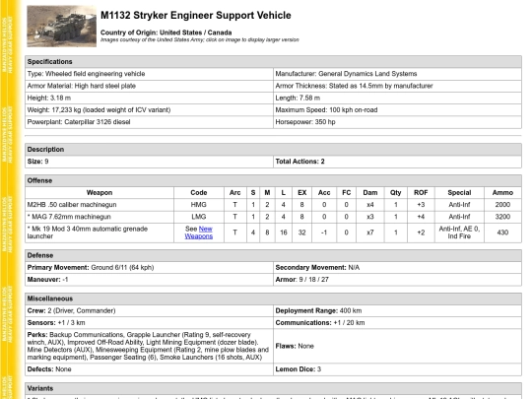
Task: Click the 430 ammo value
Action: pos(502,233)
